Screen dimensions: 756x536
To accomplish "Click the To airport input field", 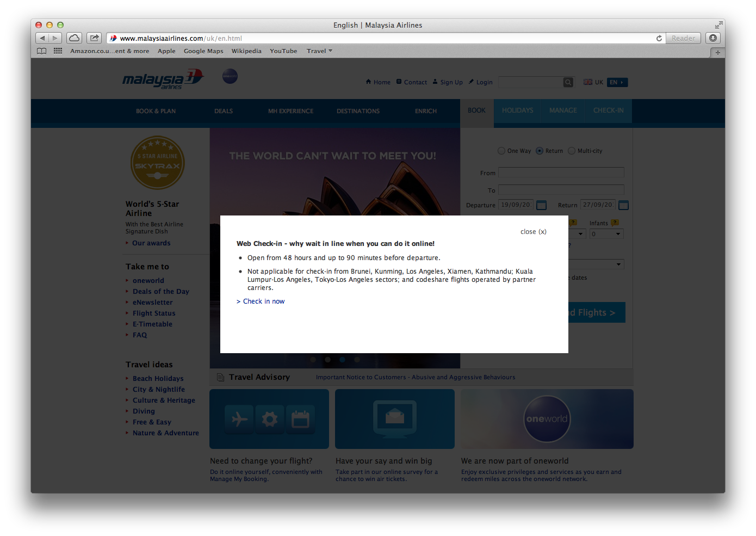I will 561,190.
